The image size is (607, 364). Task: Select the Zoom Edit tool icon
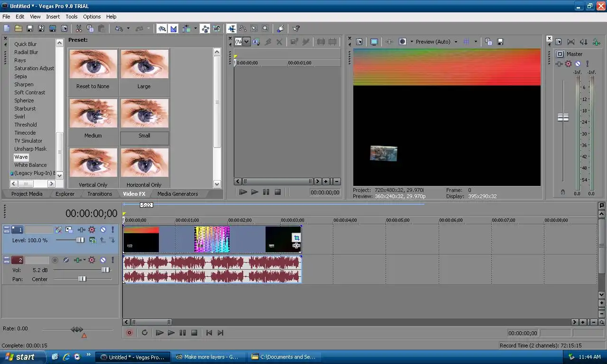pyautogui.click(x=265, y=29)
